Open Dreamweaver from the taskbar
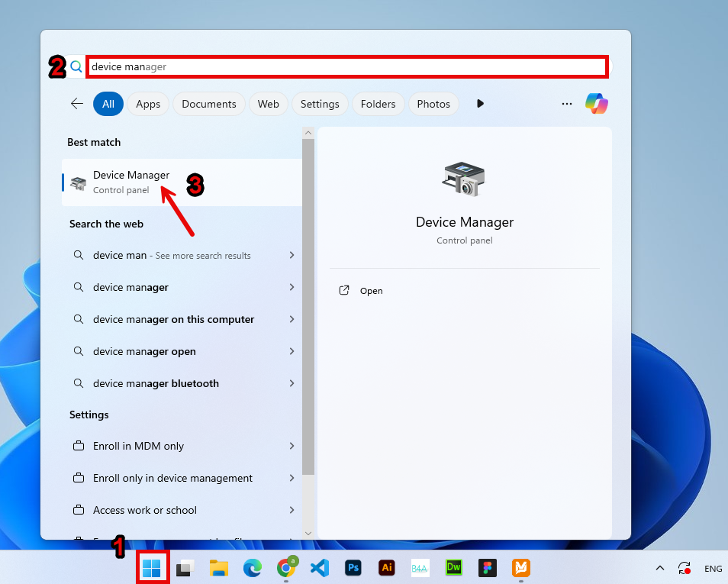 (454, 568)
